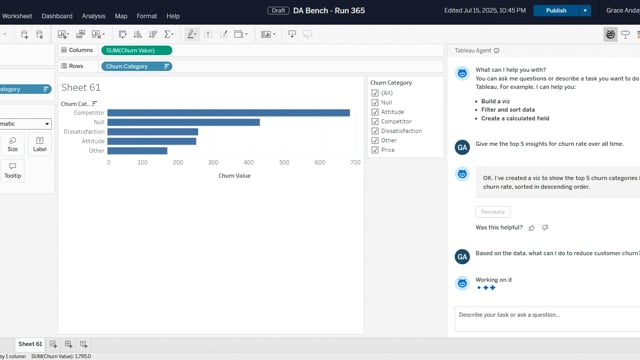Click the Show Mark Labels toolbar icon
Image resolution: width=640 pixels, height=360 pixels.
[208, 34]
